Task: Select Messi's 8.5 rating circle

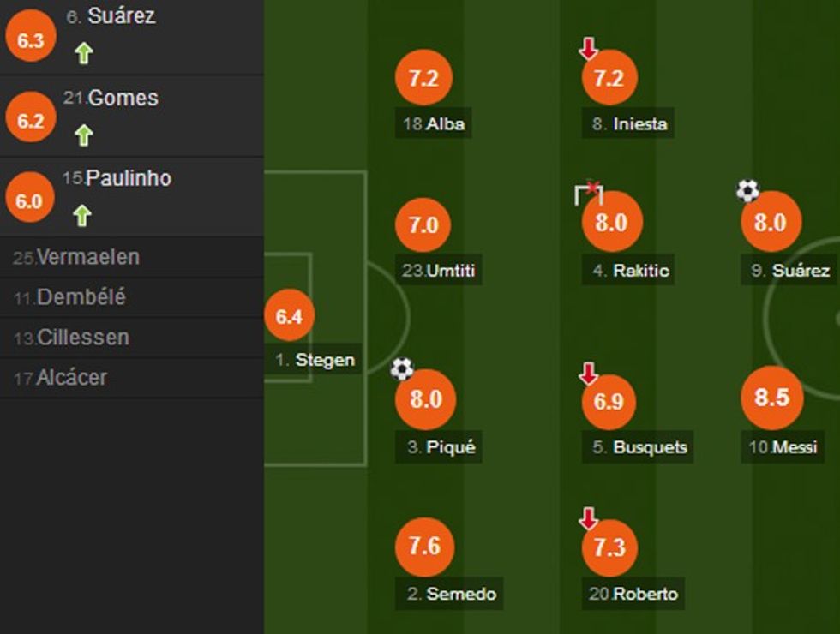Action: coord(771,398)
